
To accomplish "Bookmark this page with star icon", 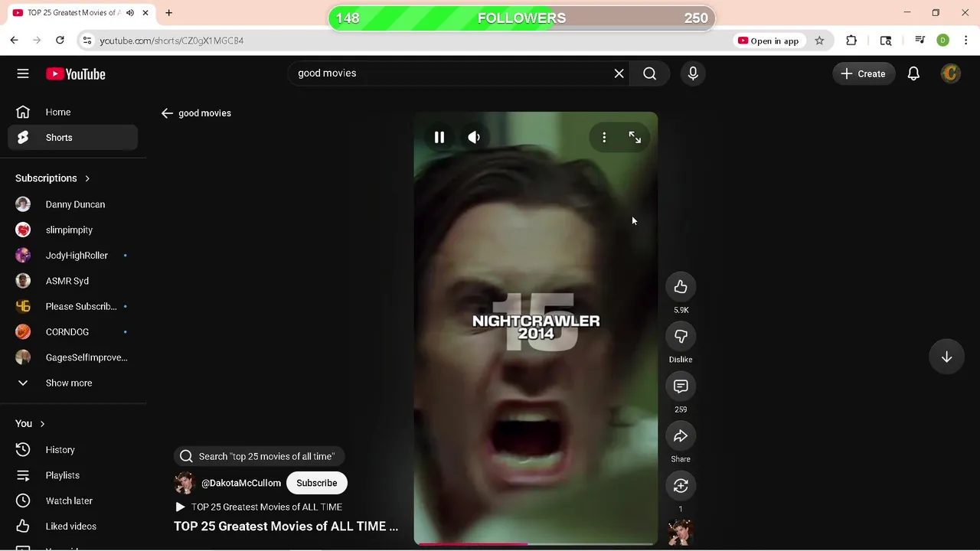I will 819,41.
